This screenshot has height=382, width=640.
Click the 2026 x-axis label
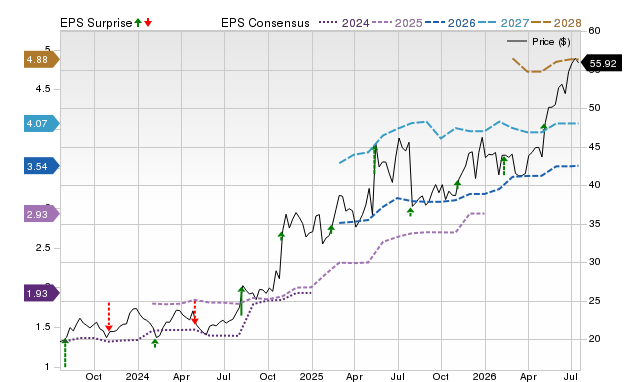pyautogui.click(x=484, y=376)
